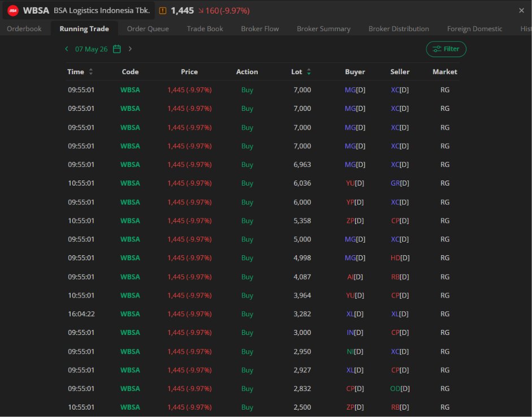Screen dimensions: 532x417
Task: Open the Order Queue tab
Action: tap(148, 29)
